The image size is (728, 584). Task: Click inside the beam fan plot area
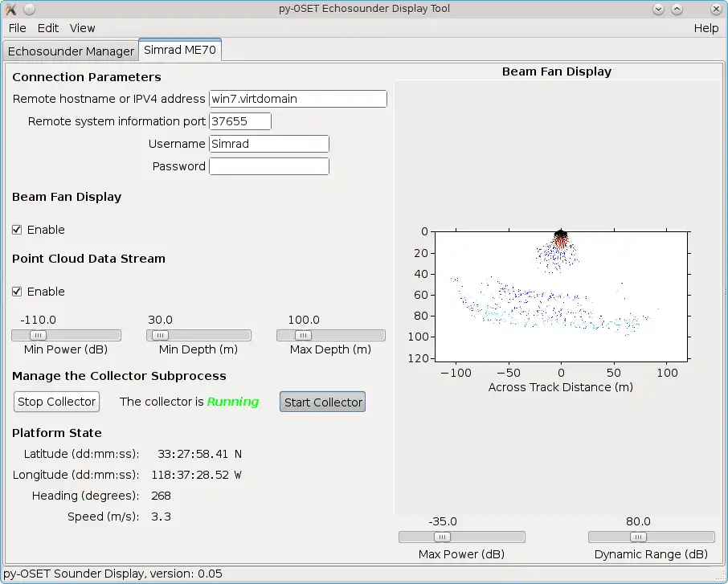[561, 296]
